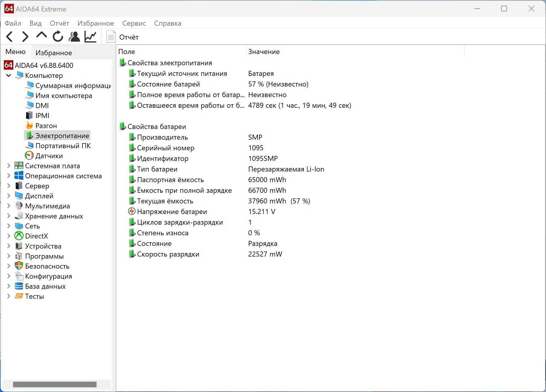
Task: Expand the DirectX node
Action: [x=9, y=236]
